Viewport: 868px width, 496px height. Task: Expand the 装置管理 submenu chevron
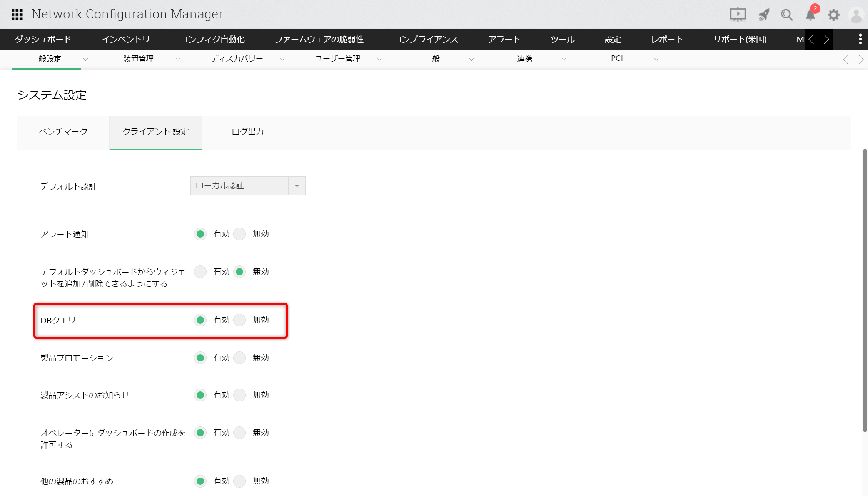(178, 59)
